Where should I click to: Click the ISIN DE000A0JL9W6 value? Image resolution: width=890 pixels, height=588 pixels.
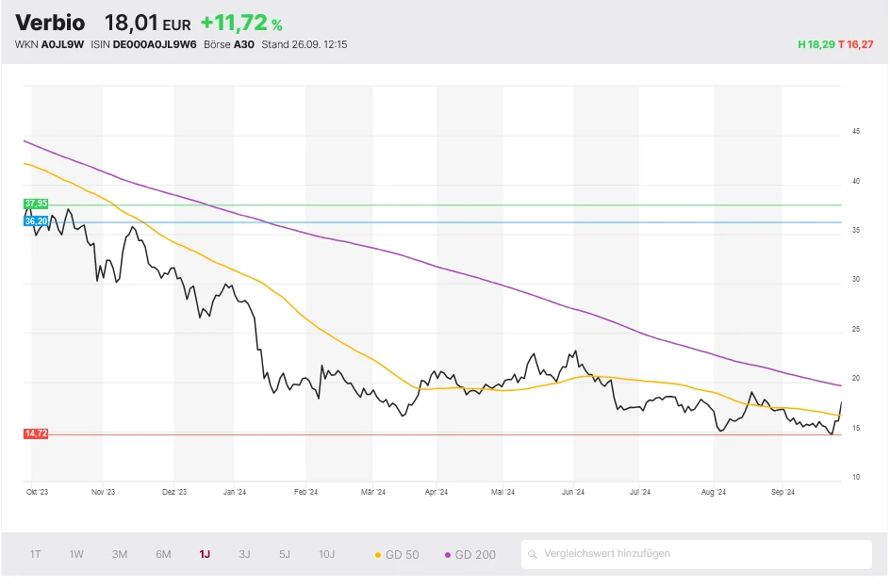pyautogui.click(x=155, y=44)
